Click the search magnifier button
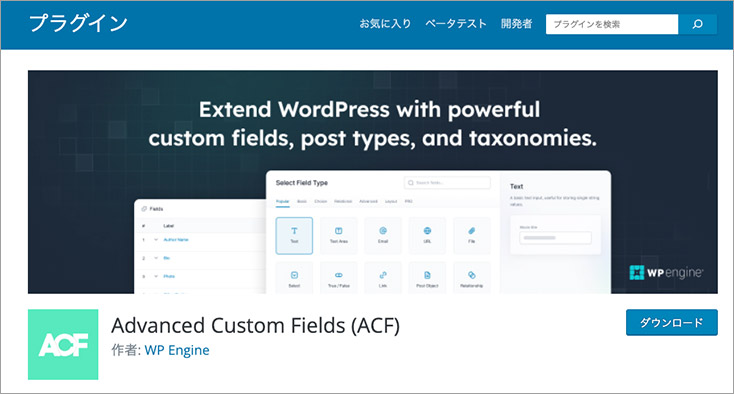This screenshot has width=734, height=394. coord(697,24)
